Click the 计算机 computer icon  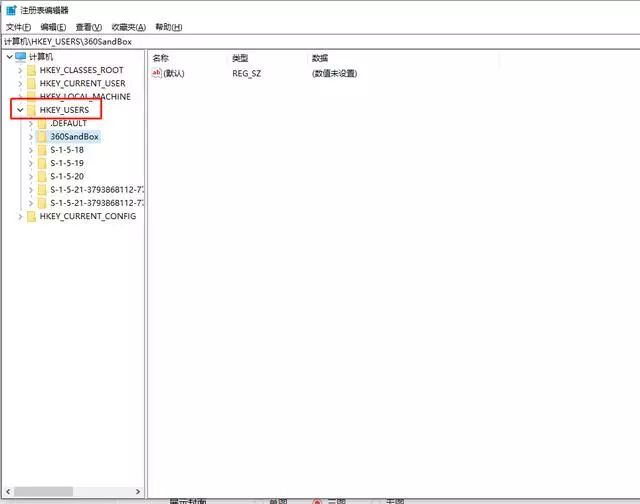tap(21, 57)
